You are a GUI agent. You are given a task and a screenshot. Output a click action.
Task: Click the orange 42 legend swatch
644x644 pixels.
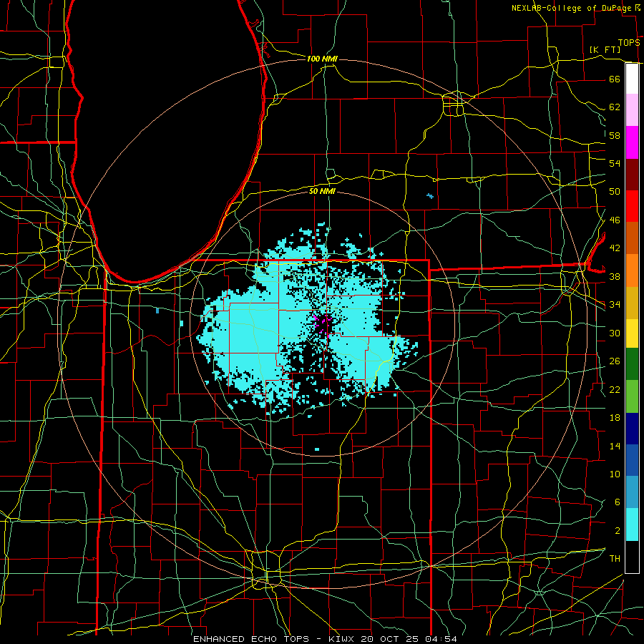[x=632, y=270]
